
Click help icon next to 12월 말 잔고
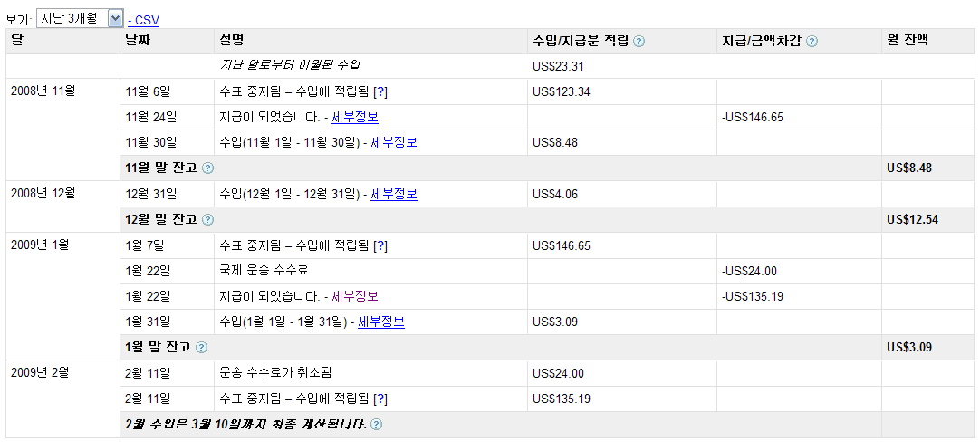(207, 219)
